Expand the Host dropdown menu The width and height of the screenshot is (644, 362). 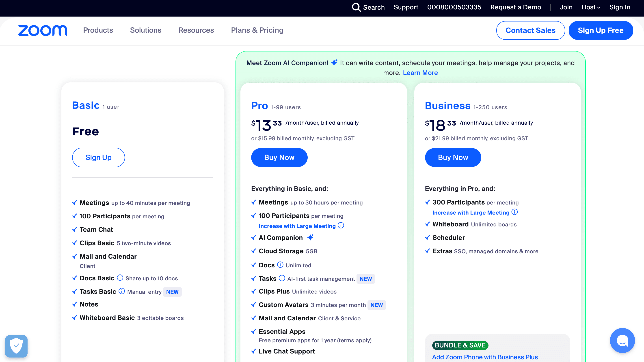click(x=591, y=7)
